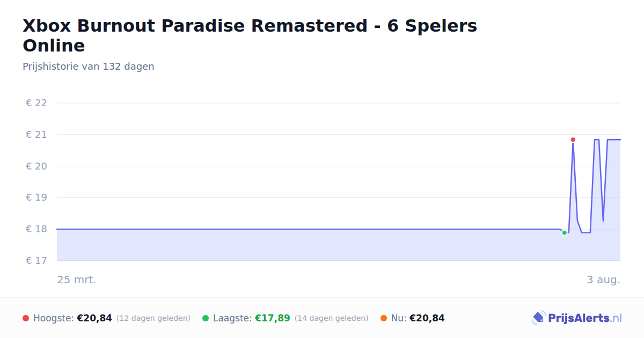
Task: Click the red highest-price marker on the chart
Action: [x=573, y=139]
